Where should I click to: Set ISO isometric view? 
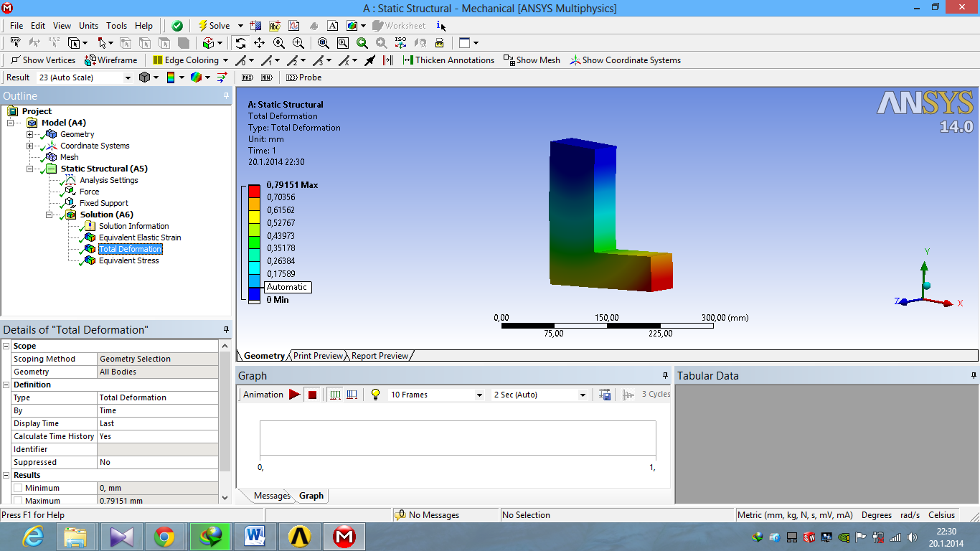(x=400, y=43)
